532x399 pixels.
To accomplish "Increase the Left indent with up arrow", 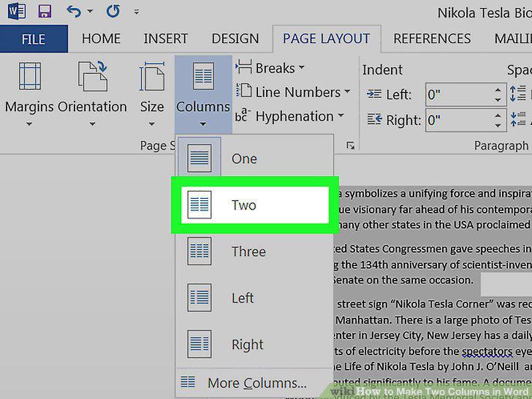I will click(498, 90).
